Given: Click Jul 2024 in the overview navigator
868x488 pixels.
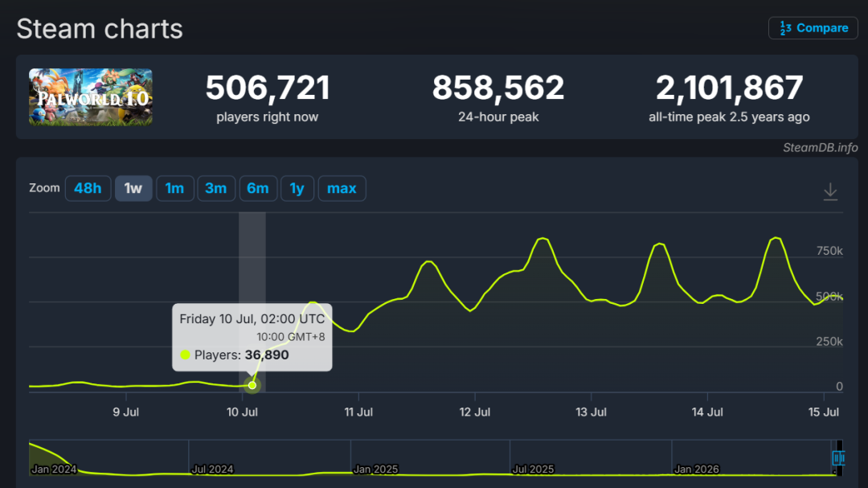Looking at the screenshot, I should [212, 470].
